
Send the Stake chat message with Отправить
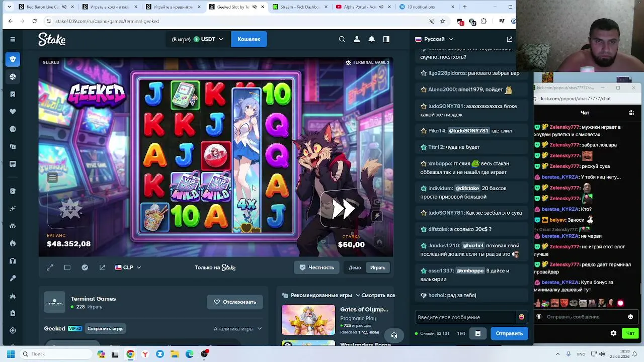(509, 333)
